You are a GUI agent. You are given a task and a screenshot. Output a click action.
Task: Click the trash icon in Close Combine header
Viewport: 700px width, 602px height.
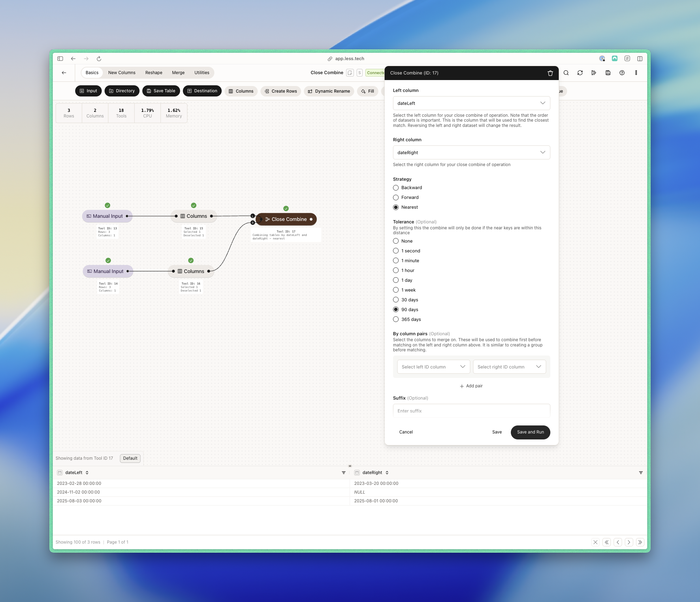550,73
